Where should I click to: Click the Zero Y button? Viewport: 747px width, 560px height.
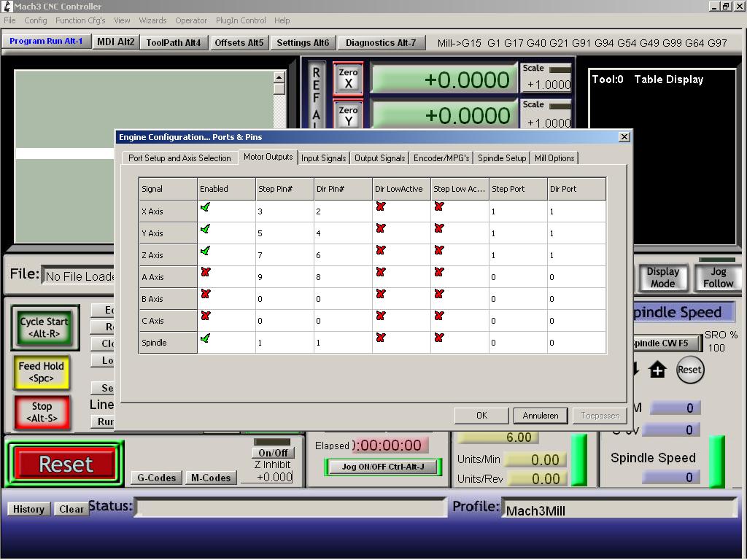click(348, 115)
